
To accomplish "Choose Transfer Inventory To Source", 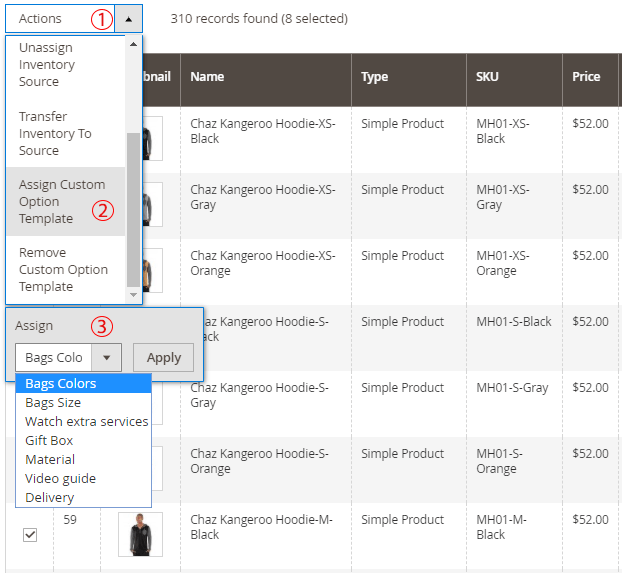I will tap(55, 134).
